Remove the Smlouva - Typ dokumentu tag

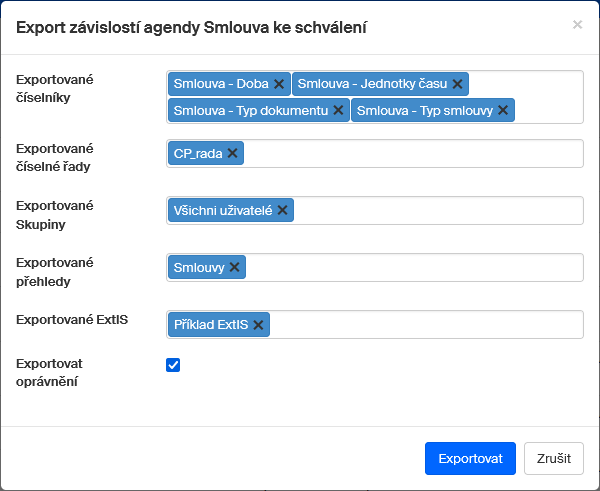click(x=338, y=110)
